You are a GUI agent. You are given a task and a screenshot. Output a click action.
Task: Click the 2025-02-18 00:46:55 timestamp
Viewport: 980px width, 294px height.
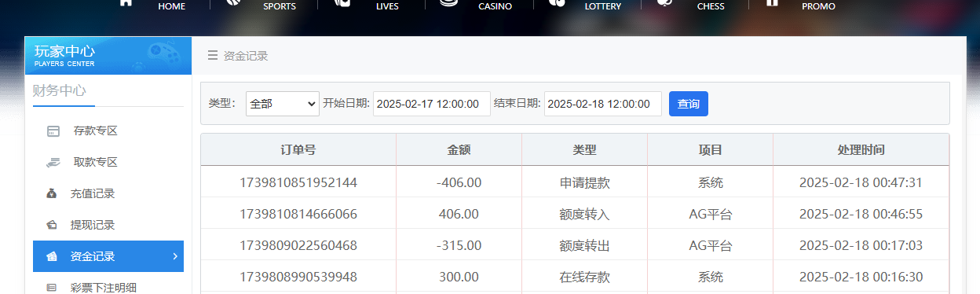tap(861, 214)
